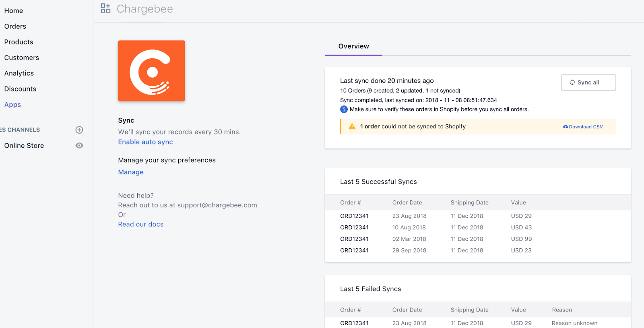Open Discounts in the sidebar
Screen dimensions: 644x328
20,89
